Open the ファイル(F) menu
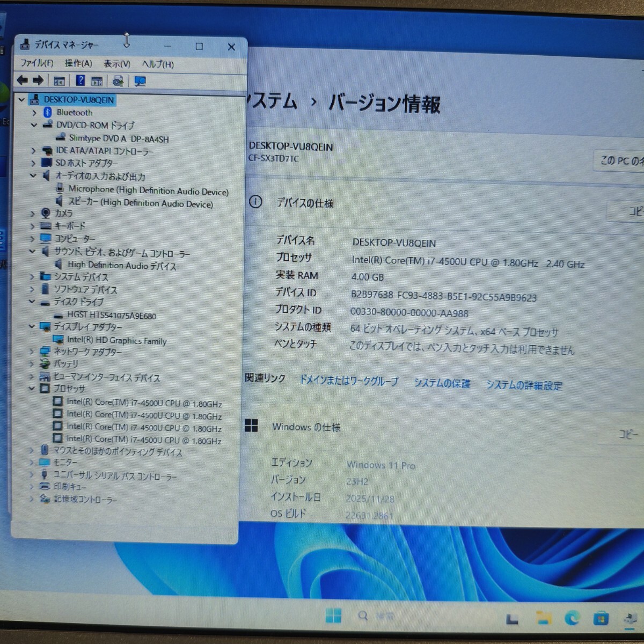Image resolution: width=644 pixels, height=644 pixels. [36, 63]
